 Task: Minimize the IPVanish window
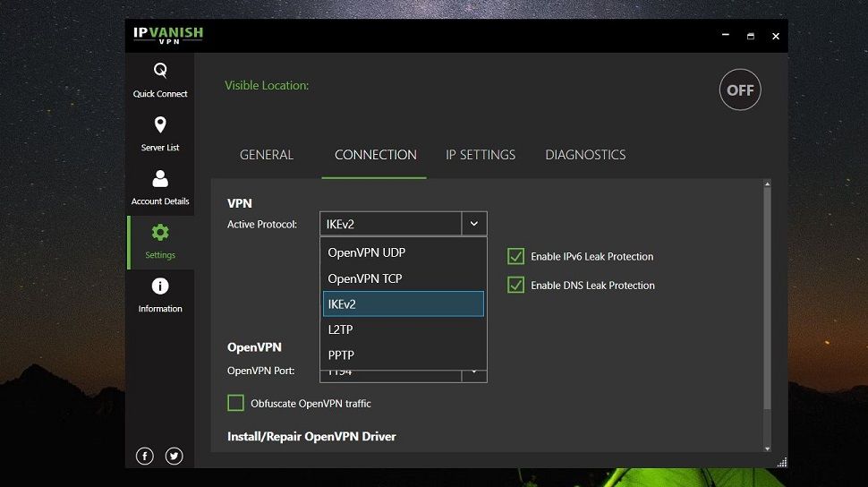[x=725, y=36]
